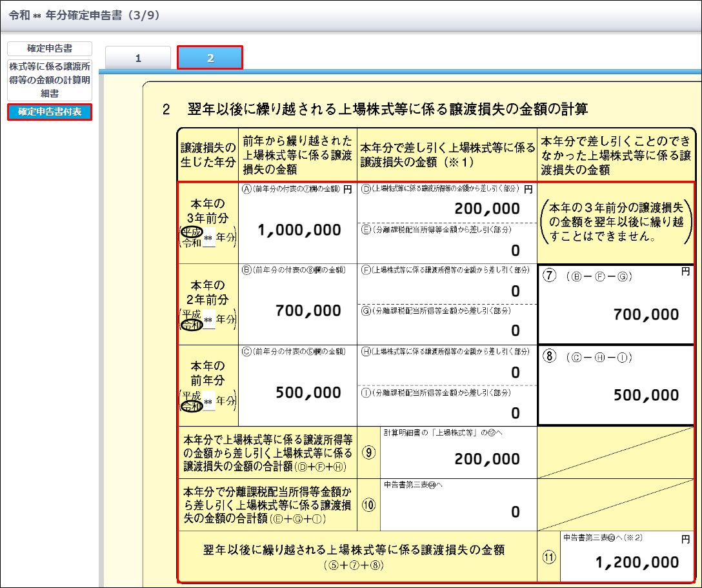The height and width of the screenshot is (588, 702).
Task: Click the 0 value in field Ⓗ
Action: point(516,372)
